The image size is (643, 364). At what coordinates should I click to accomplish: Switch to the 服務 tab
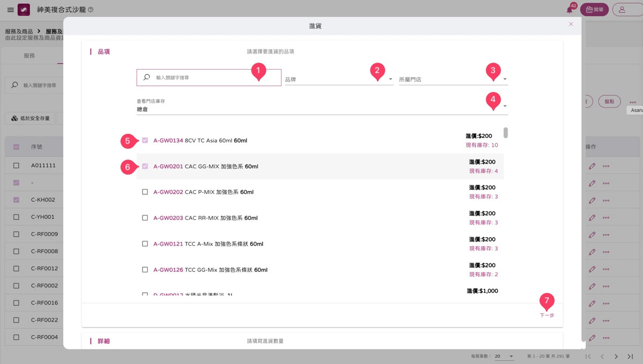click(x=29, y=56)
